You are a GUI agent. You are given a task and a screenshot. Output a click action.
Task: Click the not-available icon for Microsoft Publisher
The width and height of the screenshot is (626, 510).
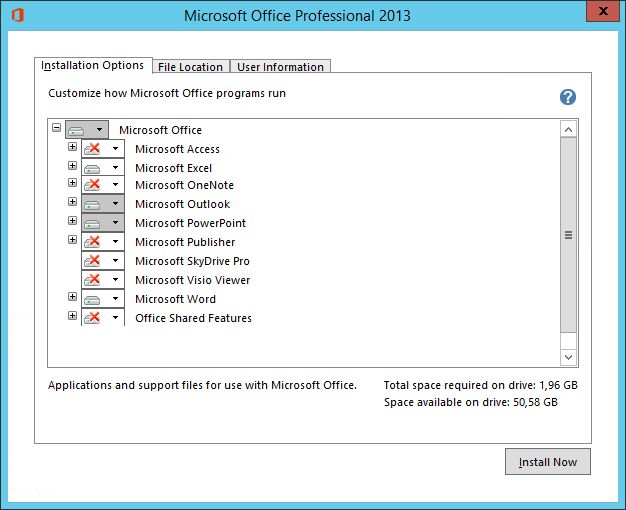coord(92,242)
